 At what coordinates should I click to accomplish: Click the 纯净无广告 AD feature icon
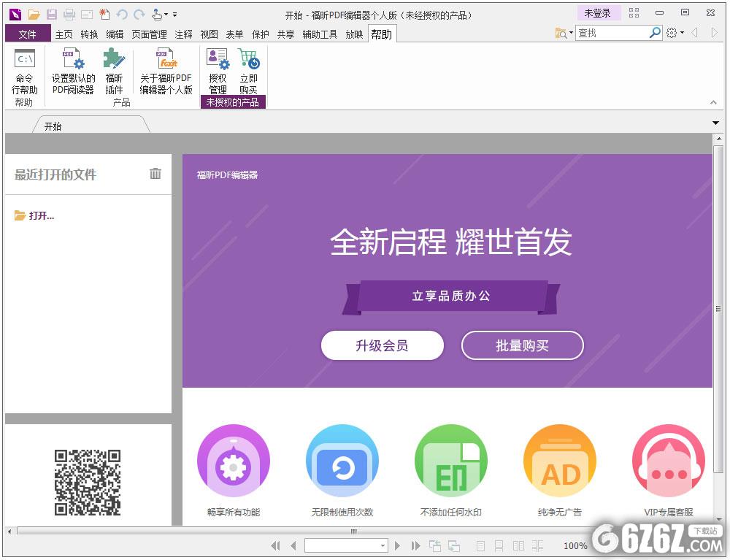(560, 461)
